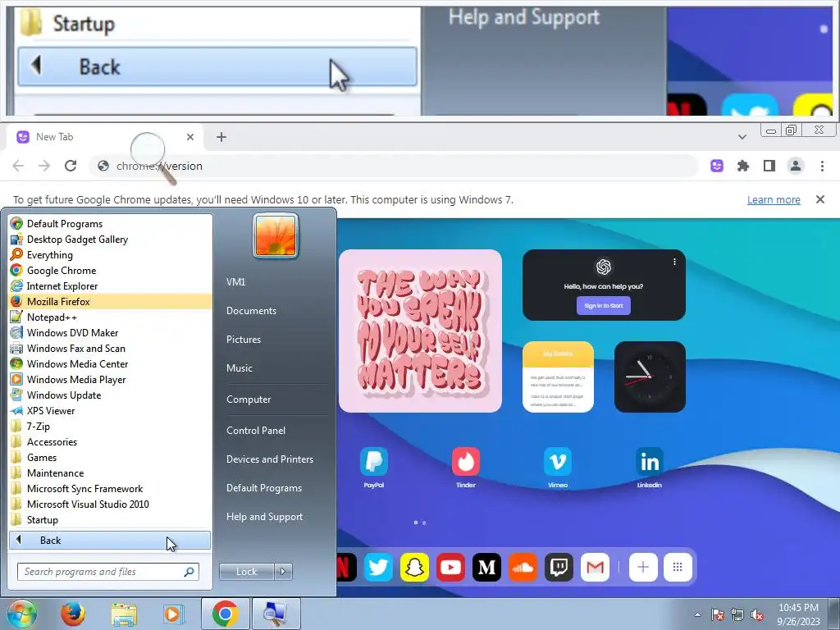Click the Windows Start orb
Viewport: 840px width, 630px height.
point(22,614)
